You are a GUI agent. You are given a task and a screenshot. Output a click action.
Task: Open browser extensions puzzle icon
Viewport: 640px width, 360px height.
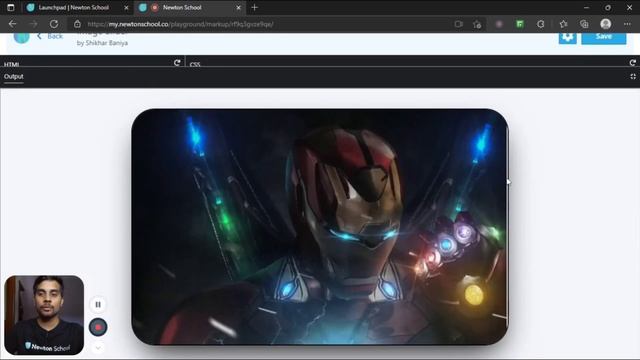click(540, 24)
